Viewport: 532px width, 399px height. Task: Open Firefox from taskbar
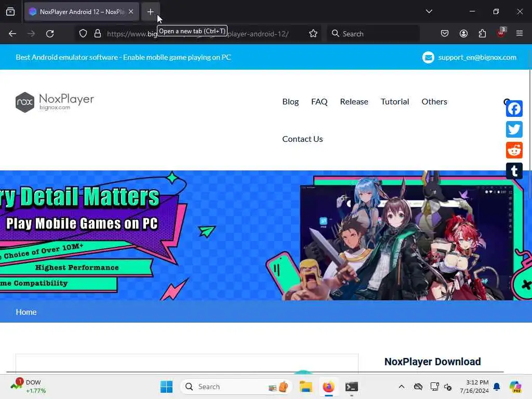point(328,387)
